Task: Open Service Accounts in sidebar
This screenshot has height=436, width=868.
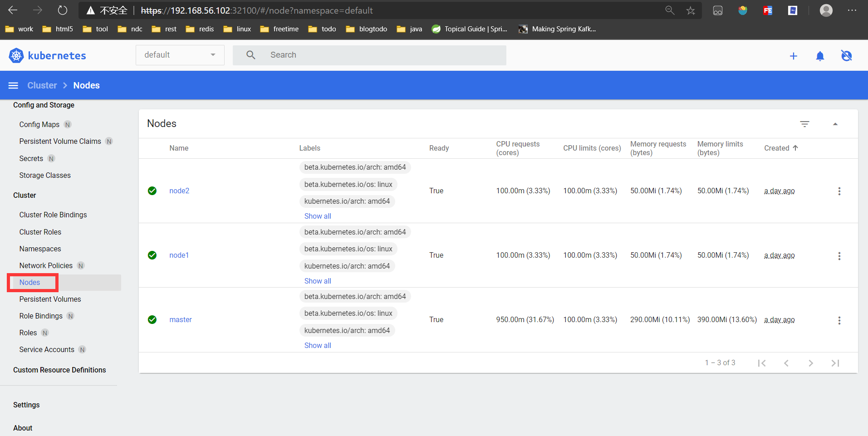Action: (47, 349)
